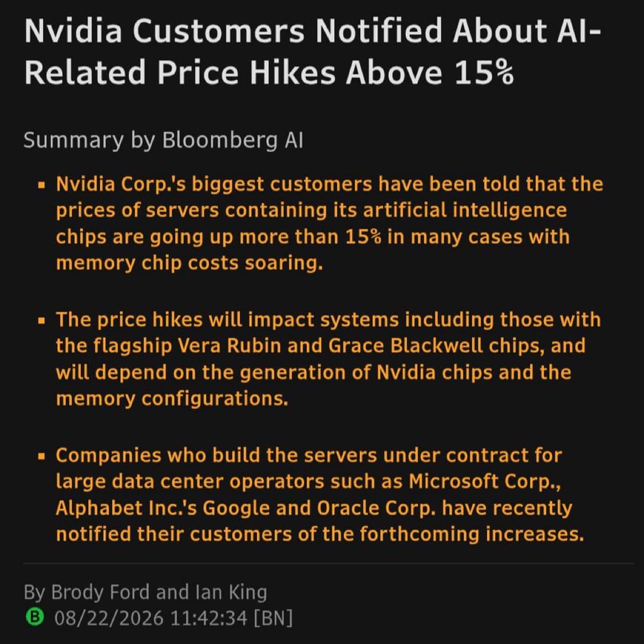Click the bullet marker beside the price hikes paragraph
Screen dimensions: 644x644
pyautogui.click(x=41, y=321)
